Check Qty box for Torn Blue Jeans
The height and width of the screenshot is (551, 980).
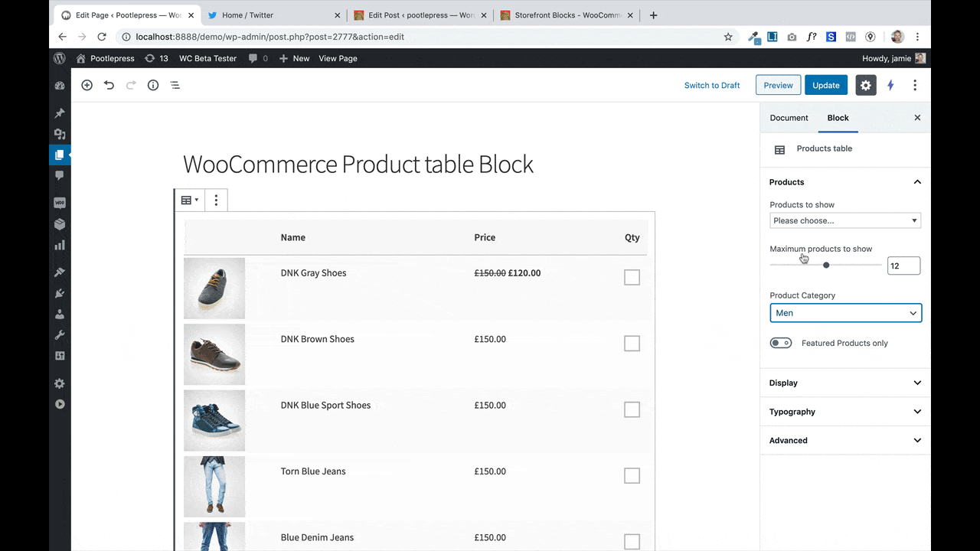click(x=632, y=476)
